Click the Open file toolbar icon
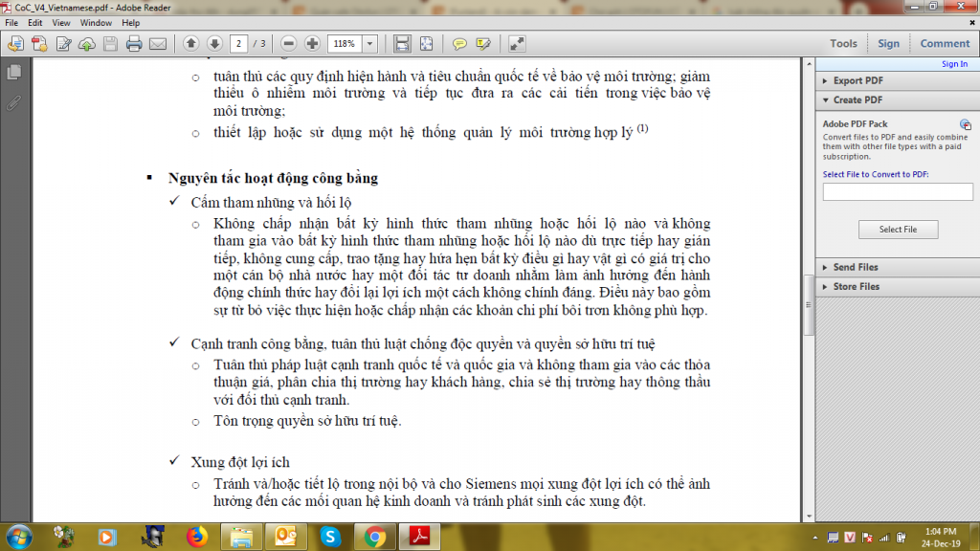This screenshot has height=551, width=980. click(15, 44)
